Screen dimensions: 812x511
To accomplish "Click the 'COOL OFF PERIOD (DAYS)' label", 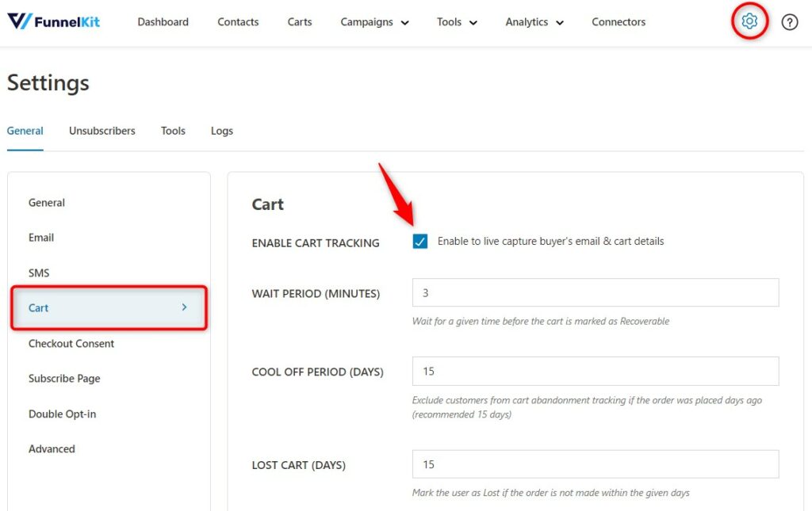I will click(x=317, y=372).
